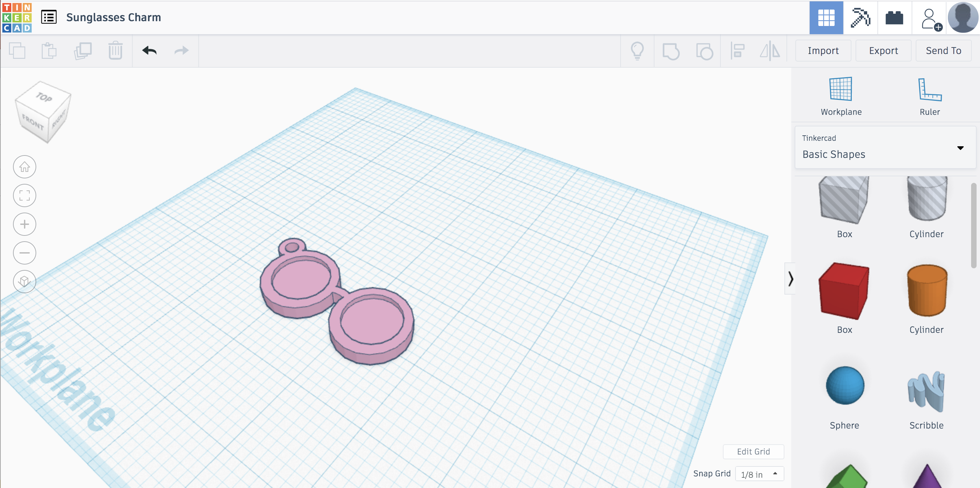Click the Align tool icon
This screenshot has height=488, width=980.
(738, 51)
